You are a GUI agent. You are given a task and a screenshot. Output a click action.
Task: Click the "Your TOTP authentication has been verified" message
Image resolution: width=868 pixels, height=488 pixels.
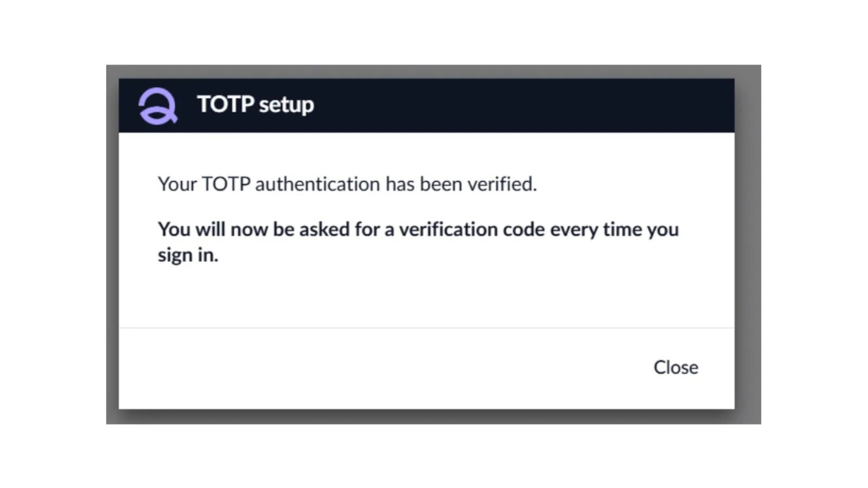click(x=347, y=184)
